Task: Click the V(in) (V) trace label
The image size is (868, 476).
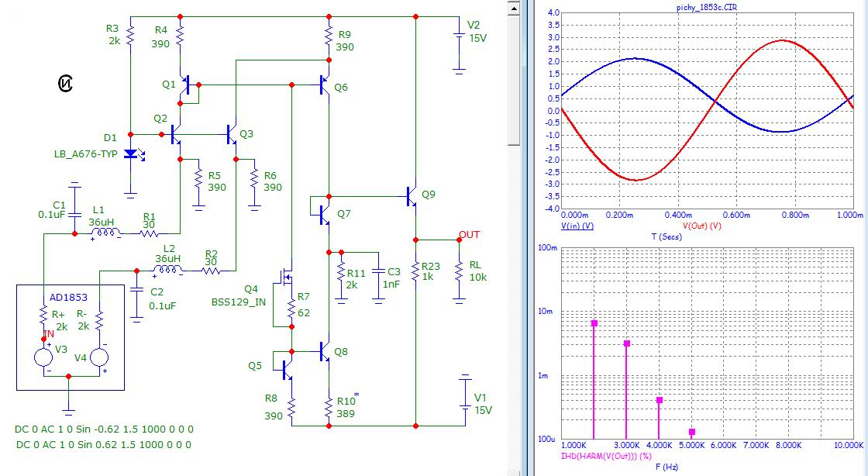Action: [577, 226]
